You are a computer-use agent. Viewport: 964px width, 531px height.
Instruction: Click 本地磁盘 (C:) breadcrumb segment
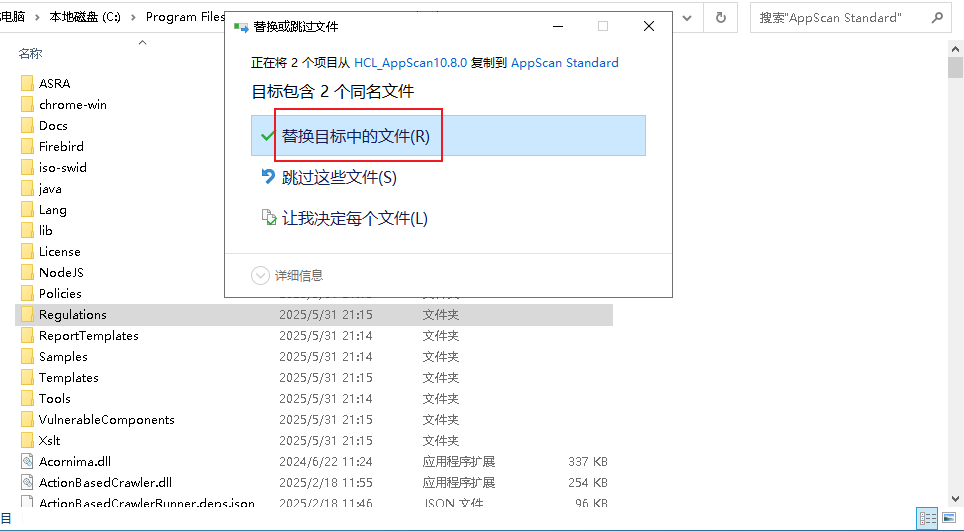[x=85, y=17]
